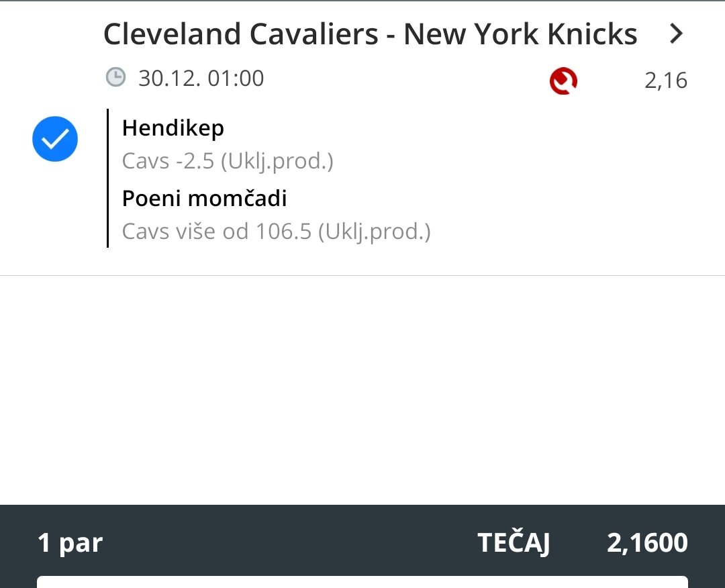The width and height of the screenshot is (725, 588).
Task: Click the empty area below the match
Action: point(362,389)
